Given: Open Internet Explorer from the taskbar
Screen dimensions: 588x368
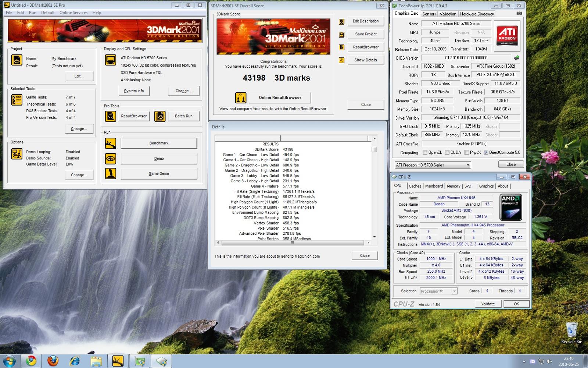Looking at the screenshot, I should [x=74, y=361].
